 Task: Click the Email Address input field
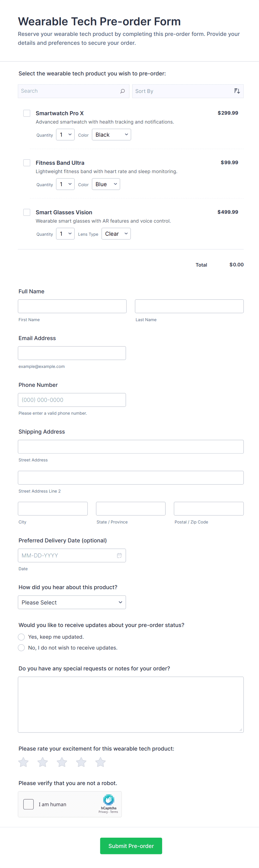tap(72, 353)
